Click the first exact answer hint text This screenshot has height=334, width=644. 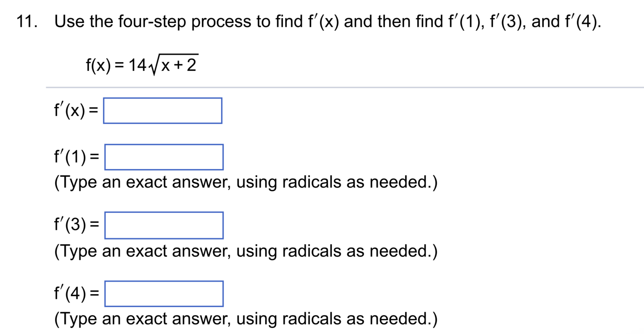point(246,182)
